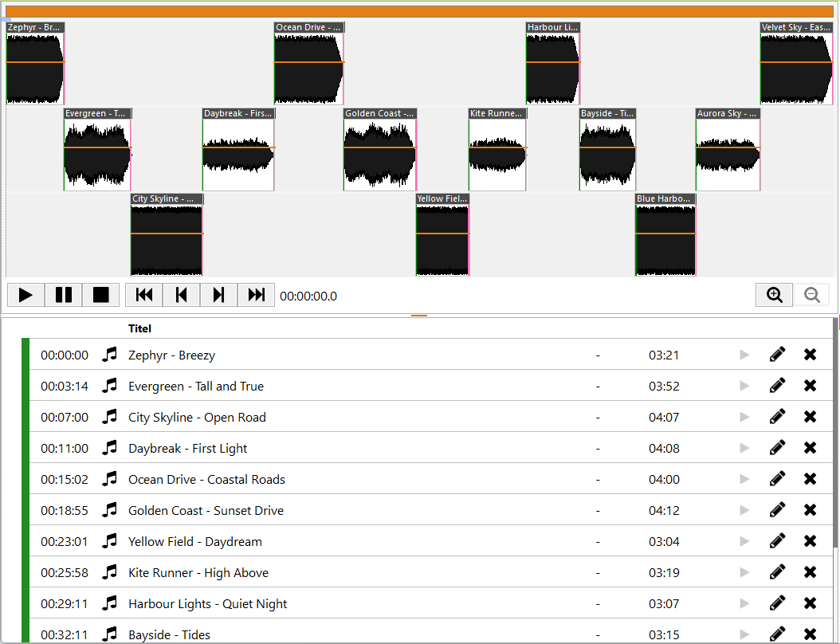Select the Aurora Sky waveform clip
This screenshot has height=644, width=840.
728,149
